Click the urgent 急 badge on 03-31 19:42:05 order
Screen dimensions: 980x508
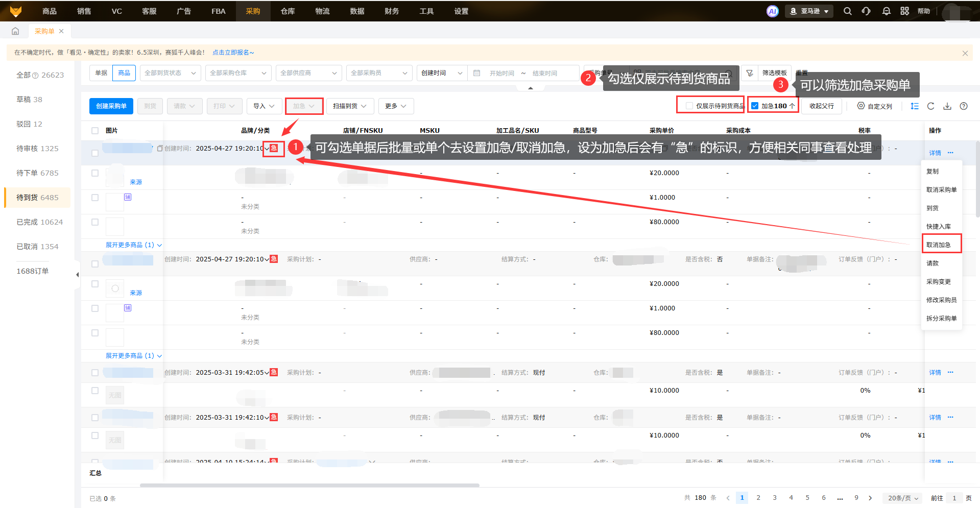coord(274,372)
